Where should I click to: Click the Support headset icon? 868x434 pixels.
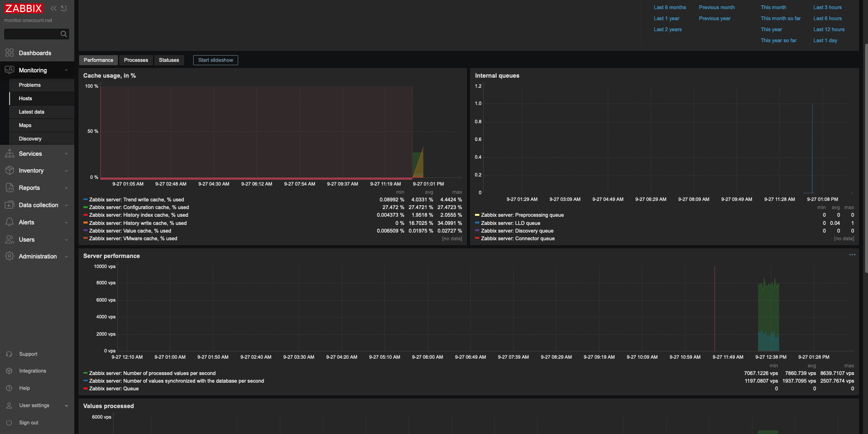9,354
